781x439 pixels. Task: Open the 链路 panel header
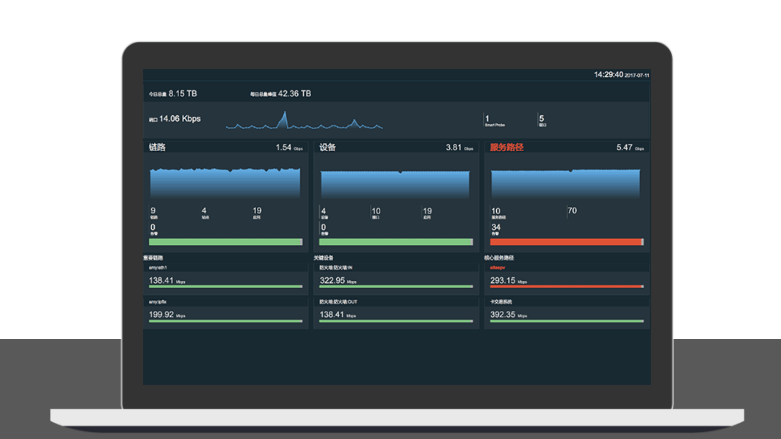(x=158, y=147)
